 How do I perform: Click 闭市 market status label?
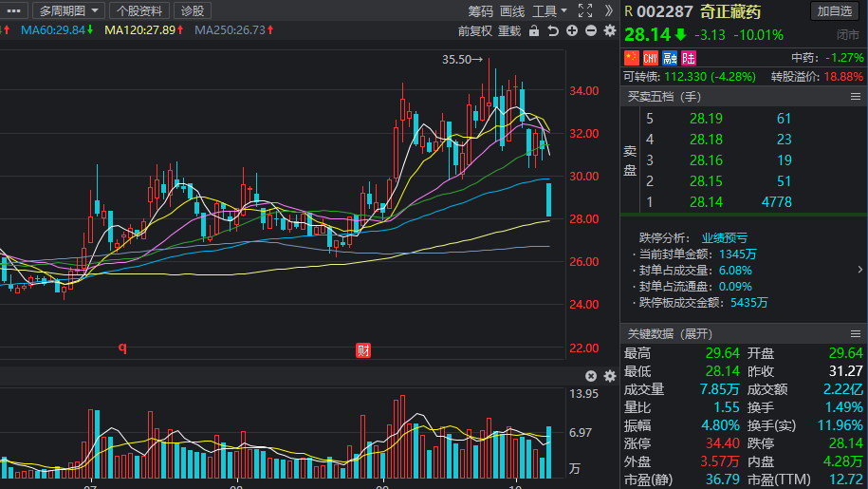(847, 35)
